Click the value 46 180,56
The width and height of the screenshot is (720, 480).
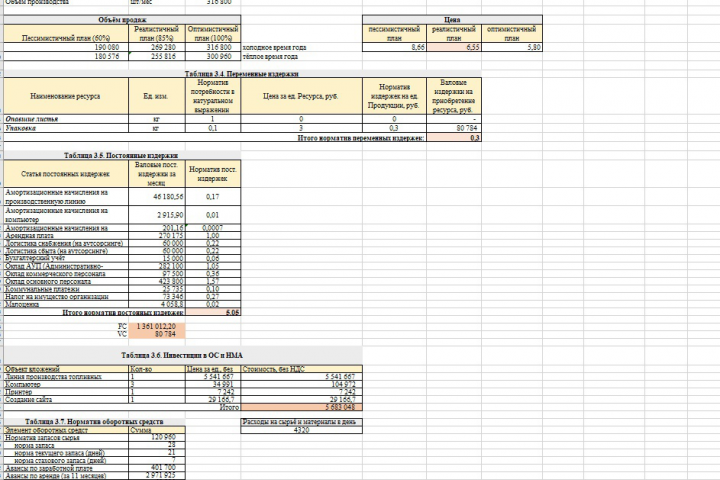tap(157, 197)
